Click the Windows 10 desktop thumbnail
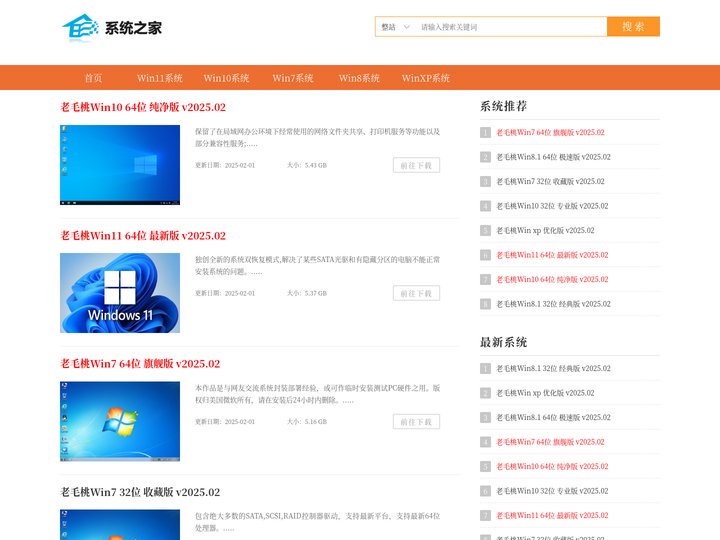720x540 pixels. tap(120, 165)
